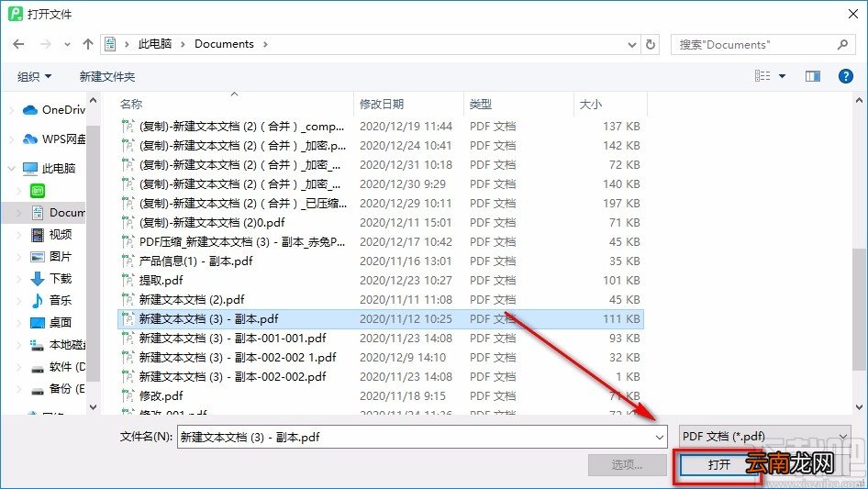Click 新建文件夹 button

106,76
